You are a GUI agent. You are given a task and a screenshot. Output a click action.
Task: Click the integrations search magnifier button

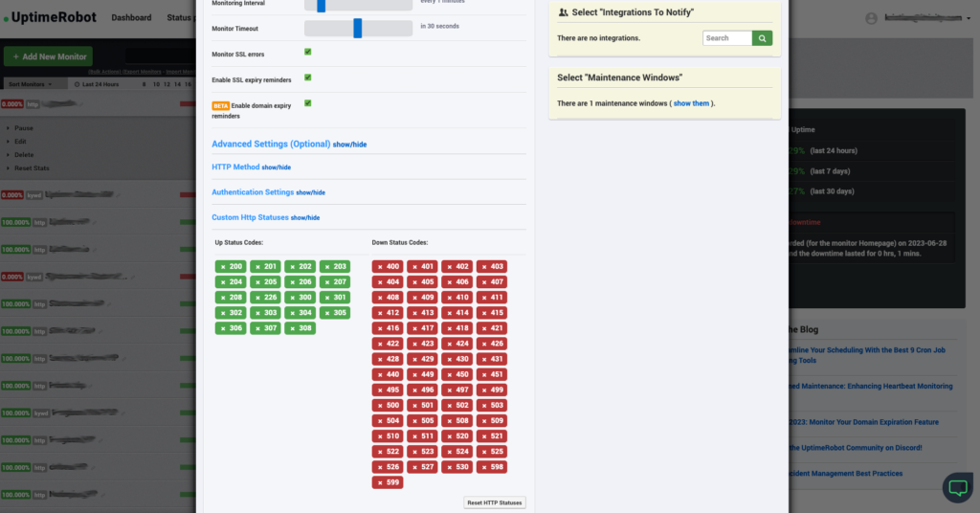click(762, 38)
